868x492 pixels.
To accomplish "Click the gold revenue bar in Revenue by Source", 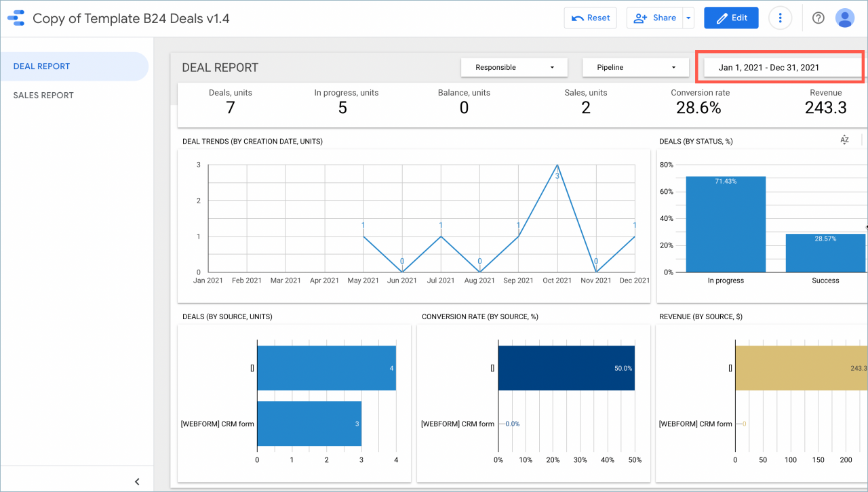I will tap(802, 368).
